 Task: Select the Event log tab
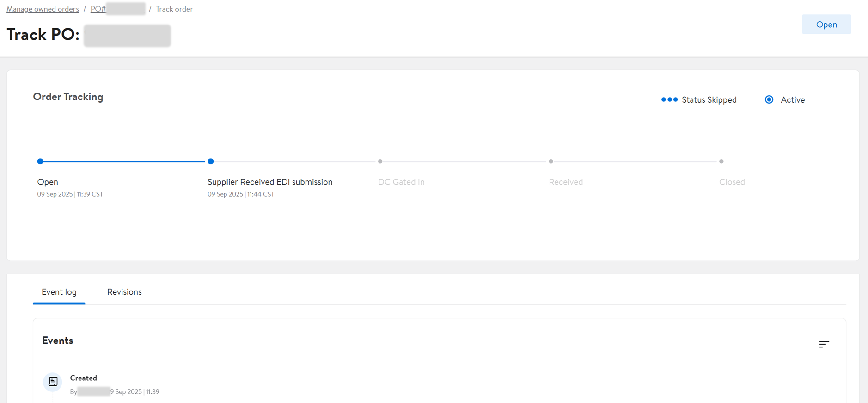59,292
